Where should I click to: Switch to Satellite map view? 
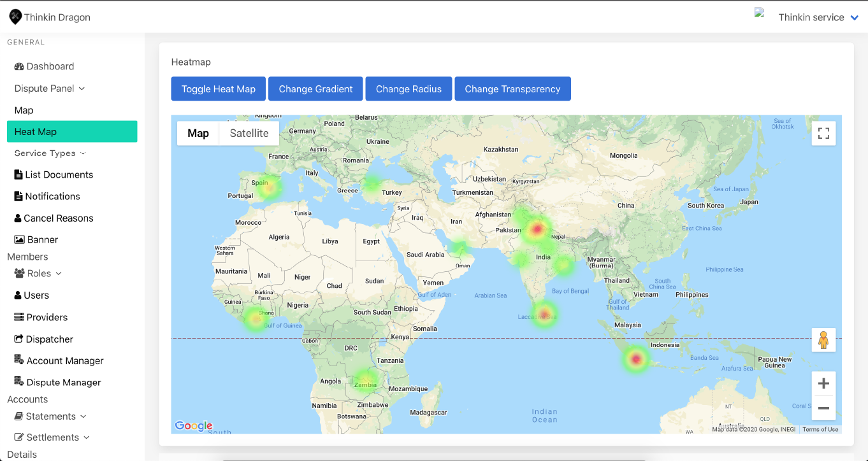249,133
